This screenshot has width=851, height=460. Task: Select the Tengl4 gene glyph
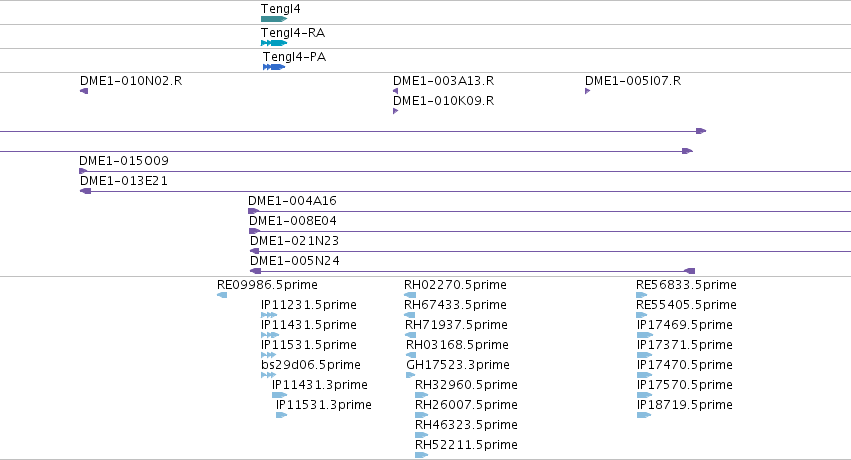click(274, 19)
